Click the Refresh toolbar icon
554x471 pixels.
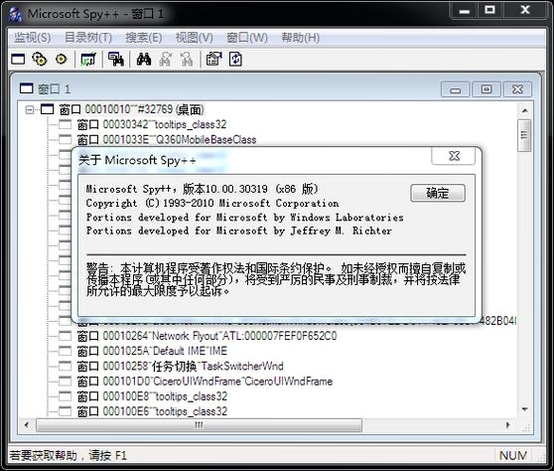pyautogui.click(x=236, y=59)
